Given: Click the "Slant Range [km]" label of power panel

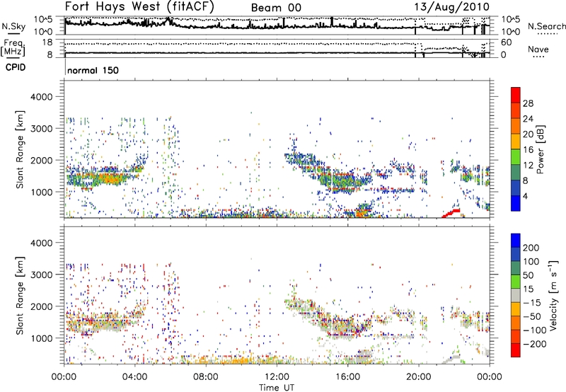Looking at the screenshot, I should tap(20, 149).
